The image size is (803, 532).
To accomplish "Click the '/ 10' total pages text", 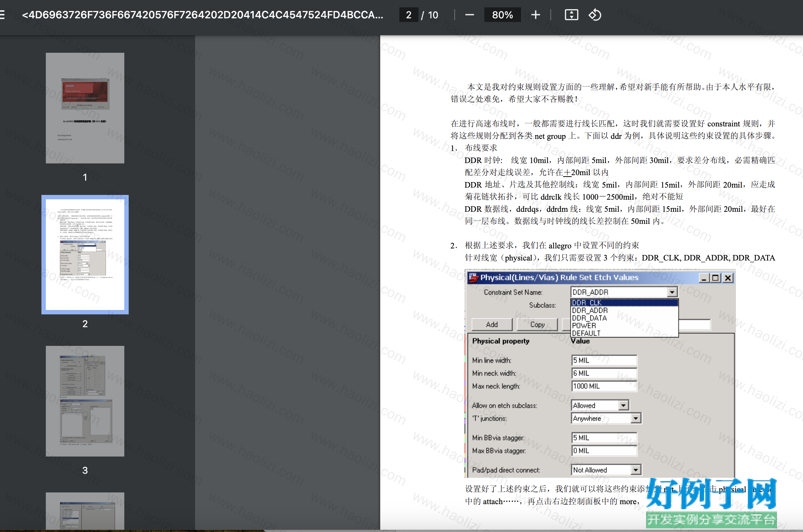I will 429,15.
